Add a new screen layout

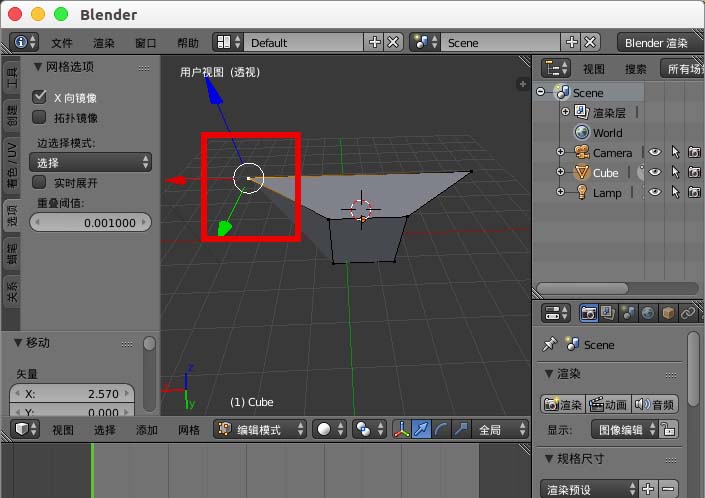click(x=375, y=42)
